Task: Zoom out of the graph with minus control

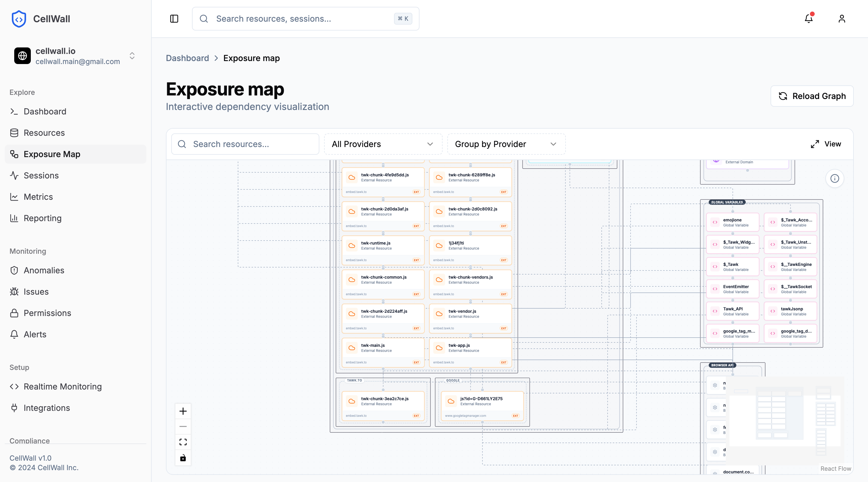Action: (x=183, y=426)
